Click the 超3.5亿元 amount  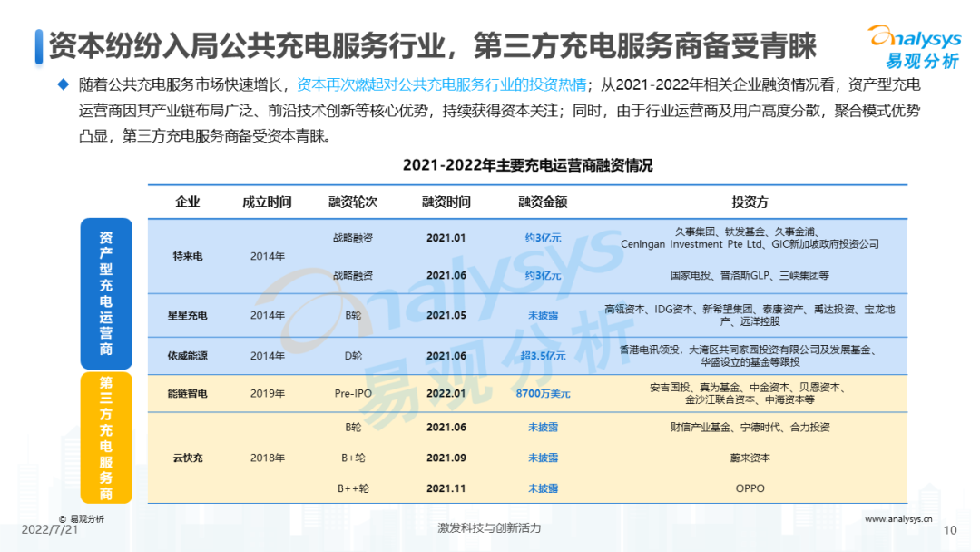click(x=543, y=356)
